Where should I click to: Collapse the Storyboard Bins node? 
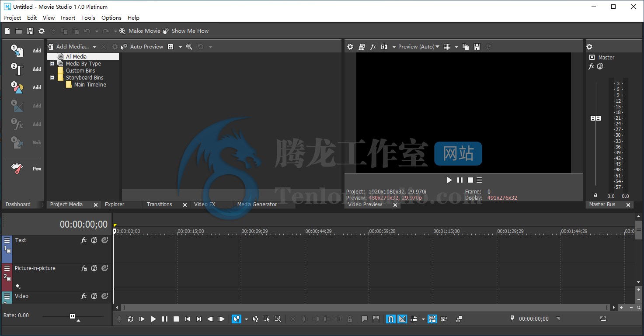[52, 78]
